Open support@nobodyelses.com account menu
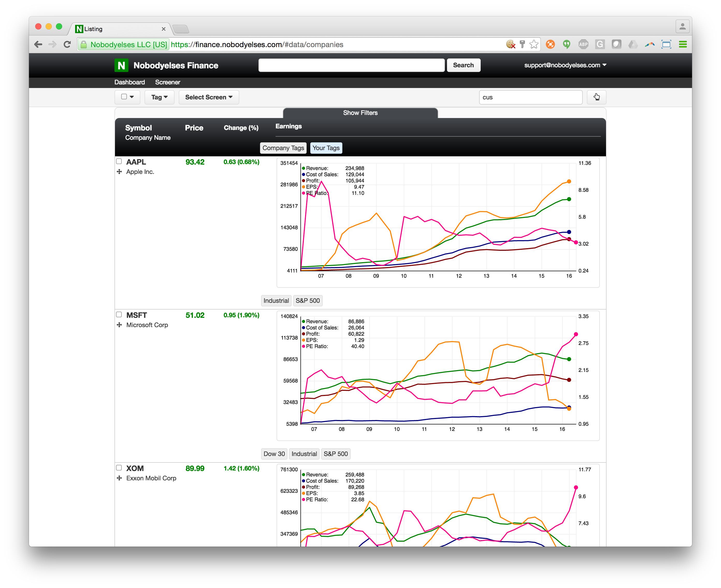Viewport: 721px width, 588px height. (x=565, y=65)
